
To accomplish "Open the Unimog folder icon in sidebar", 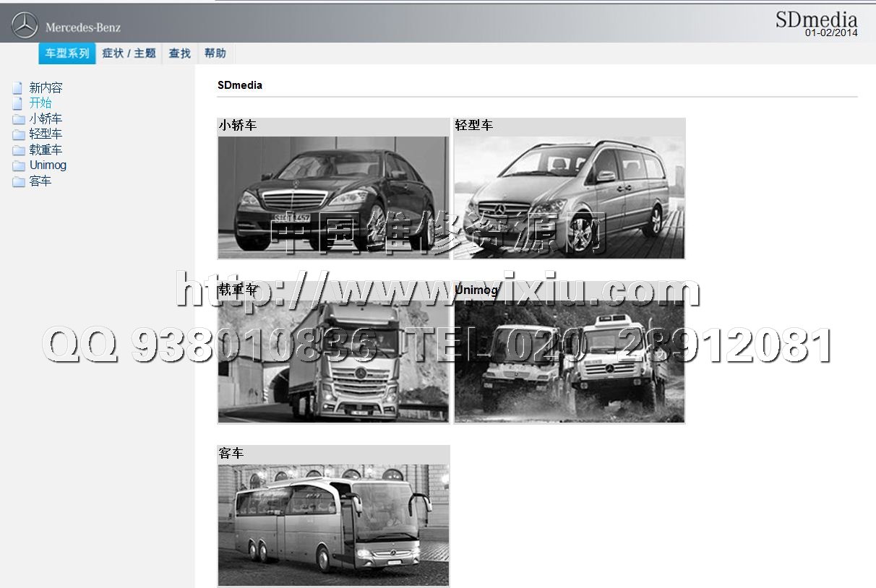I will (19, 165).
